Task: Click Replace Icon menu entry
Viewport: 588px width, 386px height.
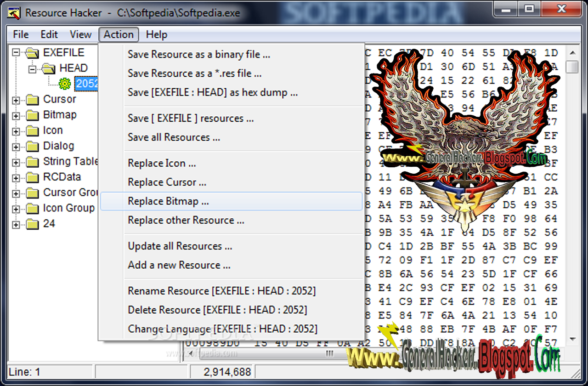Action: [x=232, y=163]
